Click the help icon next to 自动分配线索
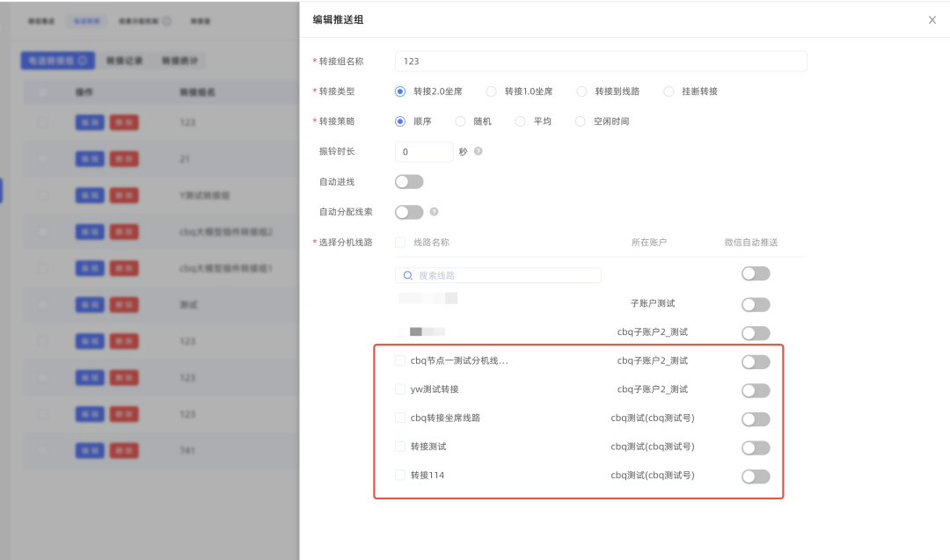The width and height of the screenshot is (950, 560). click(x=434, y=212)
